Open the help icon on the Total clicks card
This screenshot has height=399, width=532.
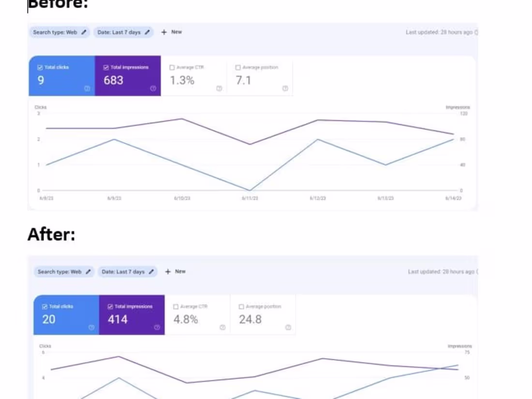pos(88,89)
